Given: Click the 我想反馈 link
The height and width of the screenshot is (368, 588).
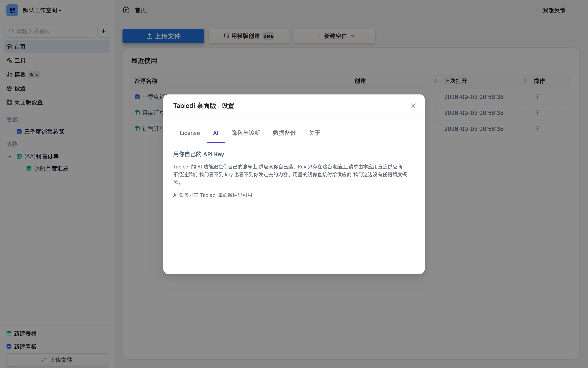Looking at the screenshot, I should (554, 10).
